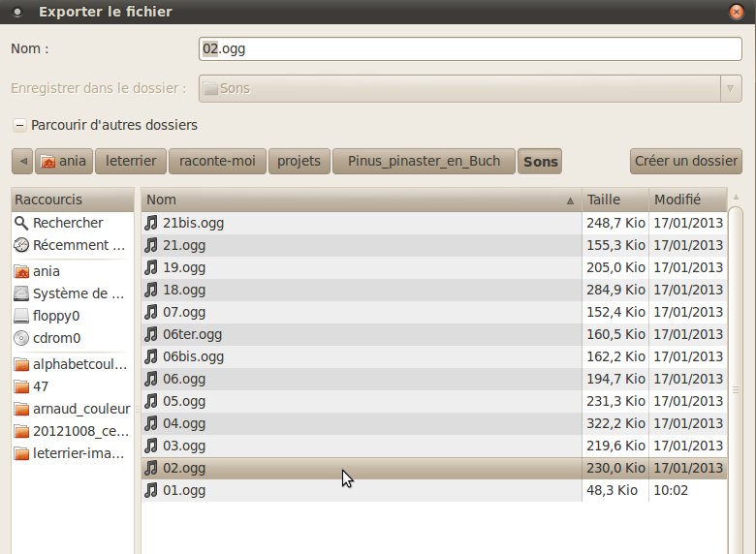Click in the Nom filename field

tap(470, 48)
